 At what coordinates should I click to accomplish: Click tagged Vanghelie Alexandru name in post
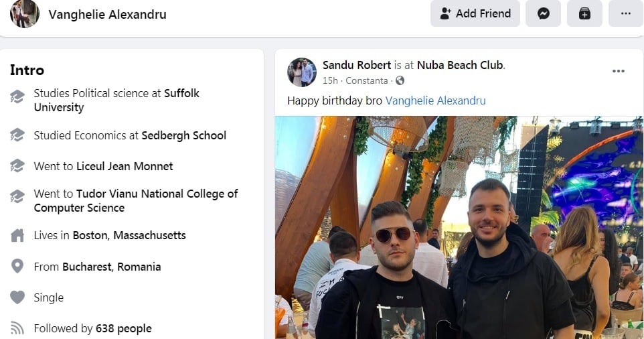click(435, 100)
